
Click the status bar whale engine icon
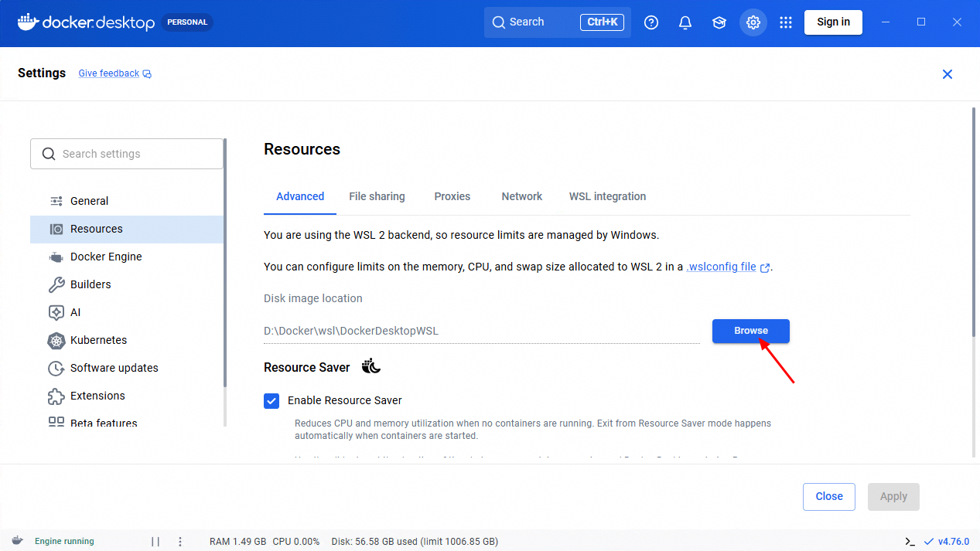tap(17, 541)
